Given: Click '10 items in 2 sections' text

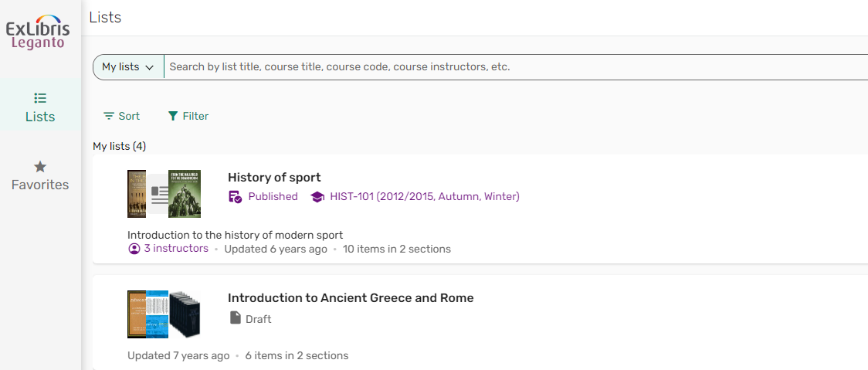Looking at the screenshot, I should 397,249.
